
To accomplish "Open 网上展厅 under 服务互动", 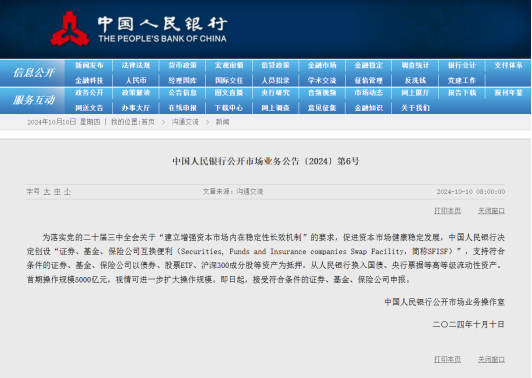I will click(415, 93).
